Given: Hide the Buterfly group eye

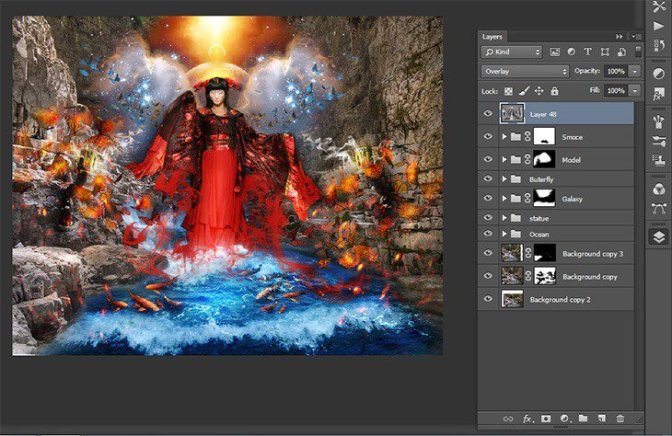Looking at the screenshot, I should 488,179.
